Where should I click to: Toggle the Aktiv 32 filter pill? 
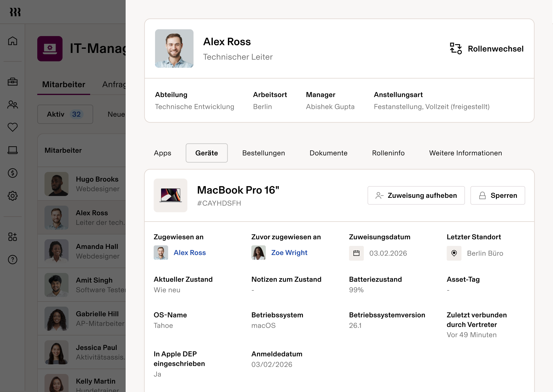(65, 114)
